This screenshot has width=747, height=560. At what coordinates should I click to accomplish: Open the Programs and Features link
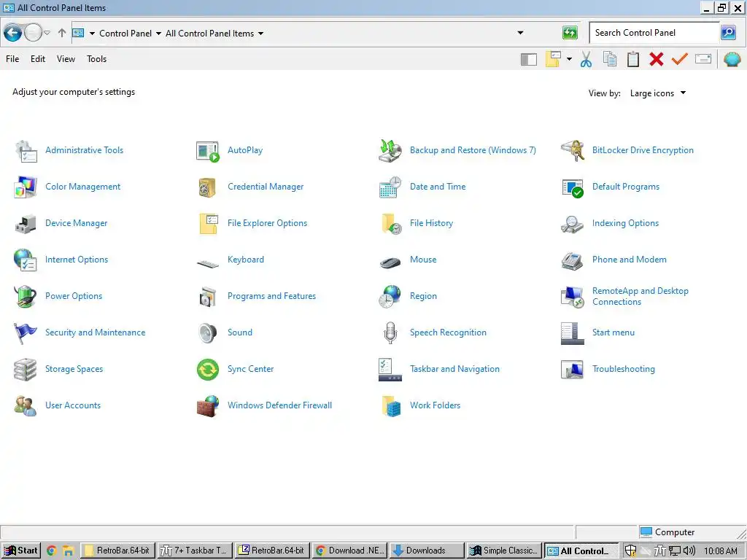coord(271,296)
